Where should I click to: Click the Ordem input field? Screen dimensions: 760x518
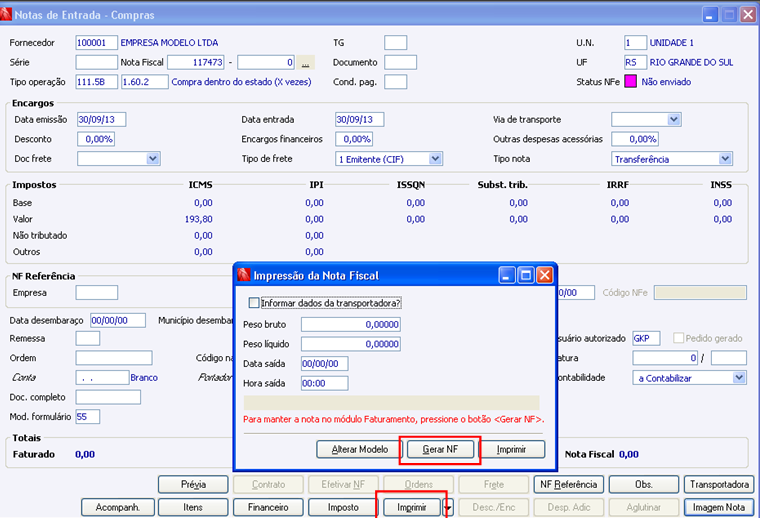pos(114,358)
